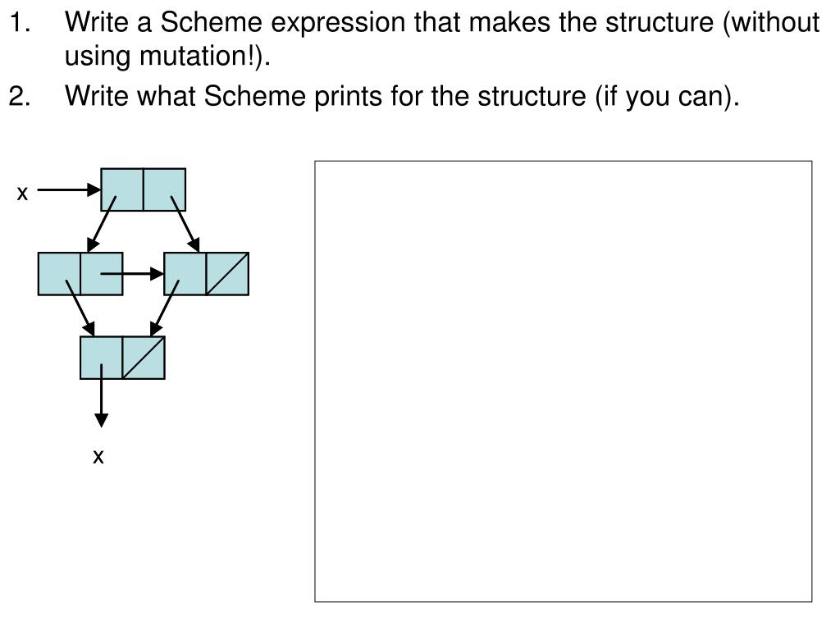Click the downward arrowhead above the bottom x
The width and height of the screenshot is (840, 630).
coord(101,421)
